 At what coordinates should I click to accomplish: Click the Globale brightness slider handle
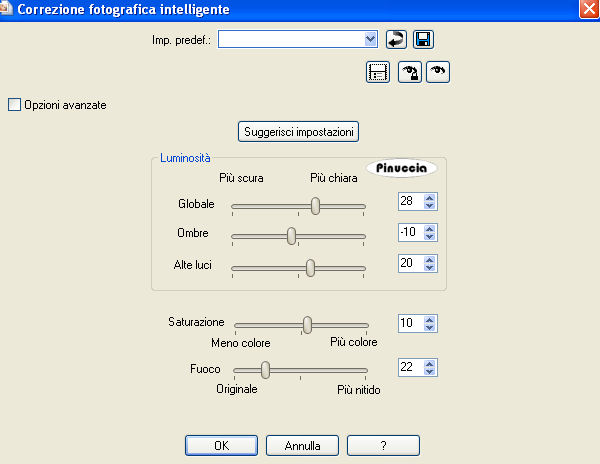[316, 205]
